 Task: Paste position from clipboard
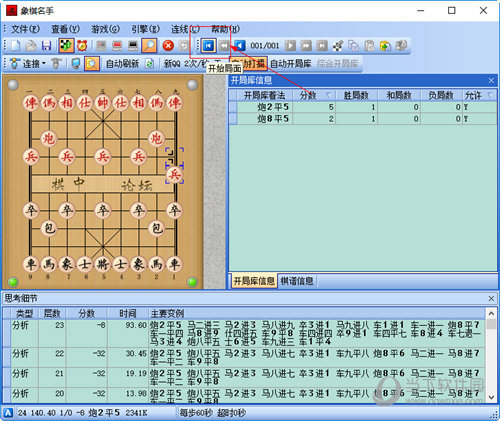[x=369, y=46]
